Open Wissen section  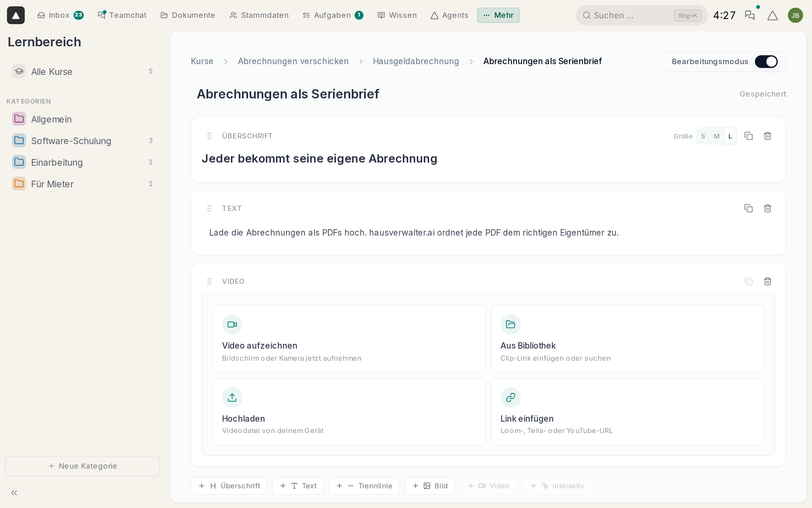pos(397,15)
